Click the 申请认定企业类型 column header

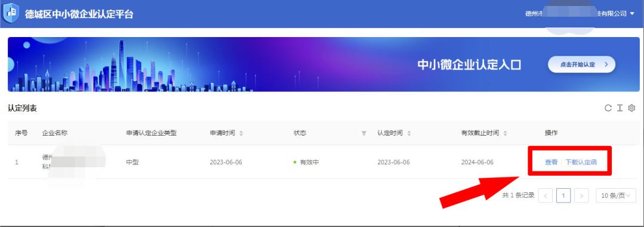[x=151, y=133]
